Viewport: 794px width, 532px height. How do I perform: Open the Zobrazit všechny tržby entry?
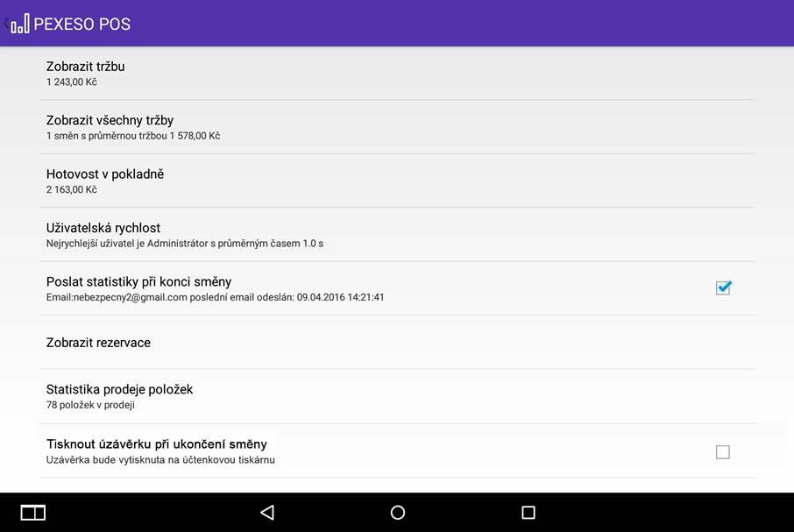(396, 127)
